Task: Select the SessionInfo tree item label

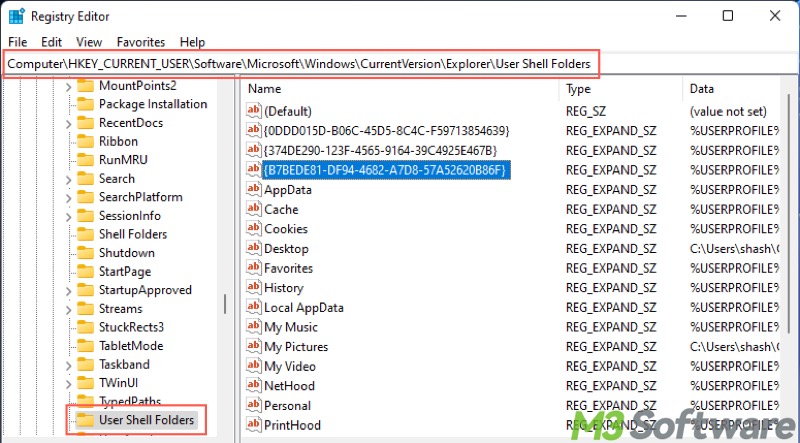Action: click(x=130, y=216)
